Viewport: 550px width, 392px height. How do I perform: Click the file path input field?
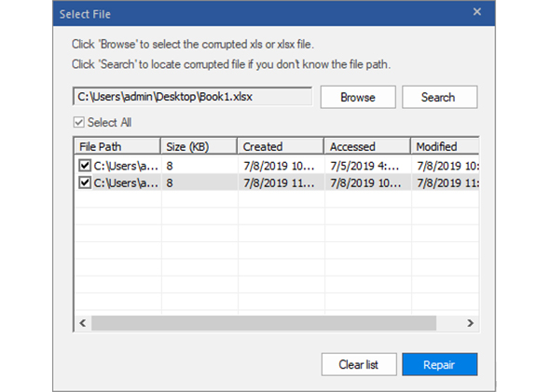pyautogui.click(x=192, y=97)
